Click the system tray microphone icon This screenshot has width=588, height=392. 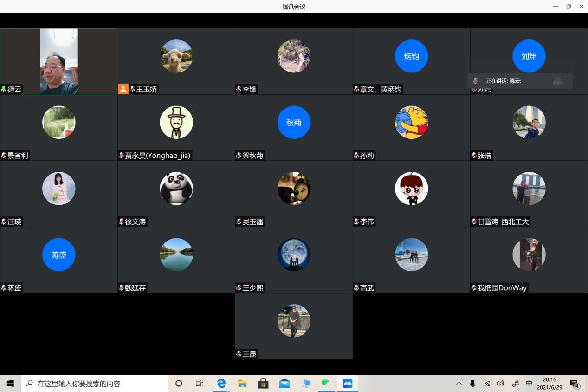coord(472,384)
